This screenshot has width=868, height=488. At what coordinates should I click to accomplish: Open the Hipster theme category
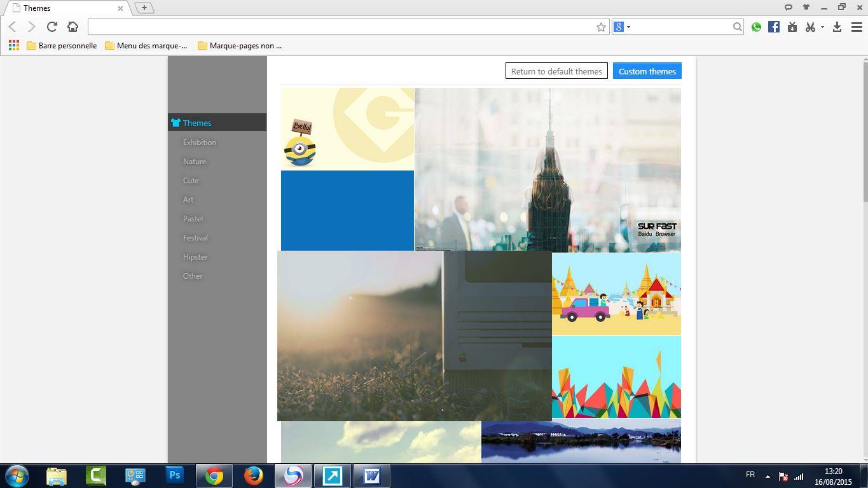coord(195,257)
